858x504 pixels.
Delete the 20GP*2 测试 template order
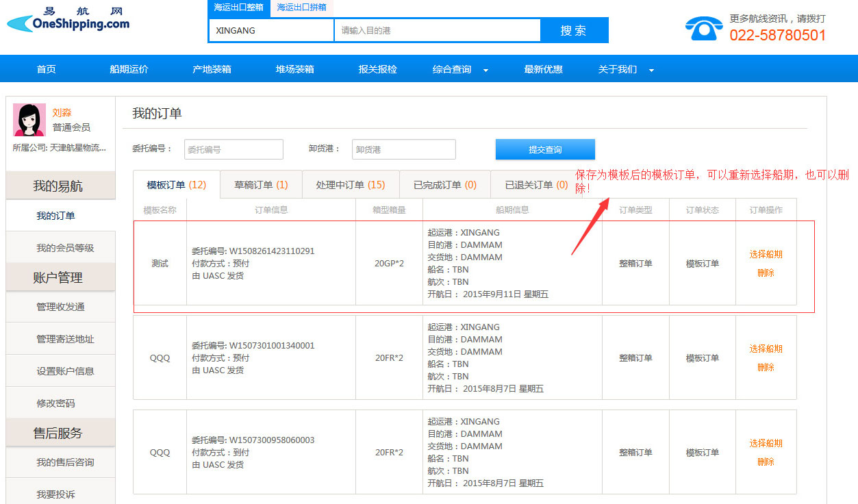click(x=766, y=273)
